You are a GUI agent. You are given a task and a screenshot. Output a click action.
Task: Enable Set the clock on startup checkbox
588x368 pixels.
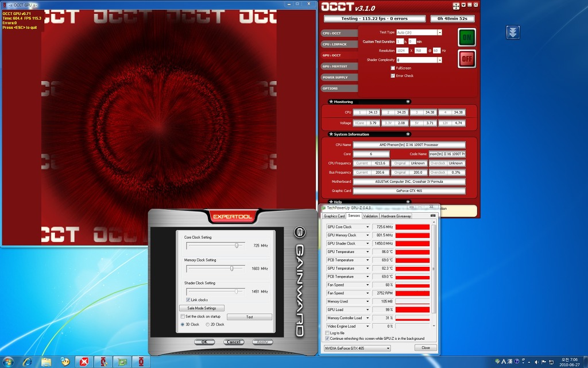[183, 317]
